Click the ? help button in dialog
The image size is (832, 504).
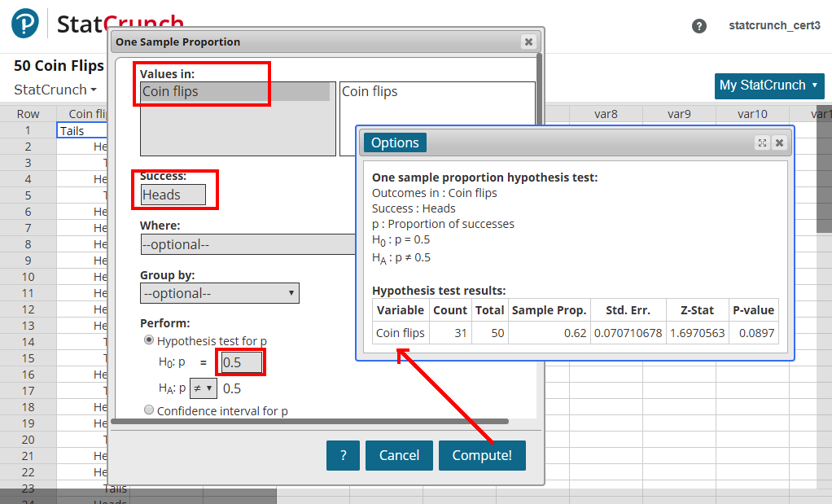[x=343, y=455]
